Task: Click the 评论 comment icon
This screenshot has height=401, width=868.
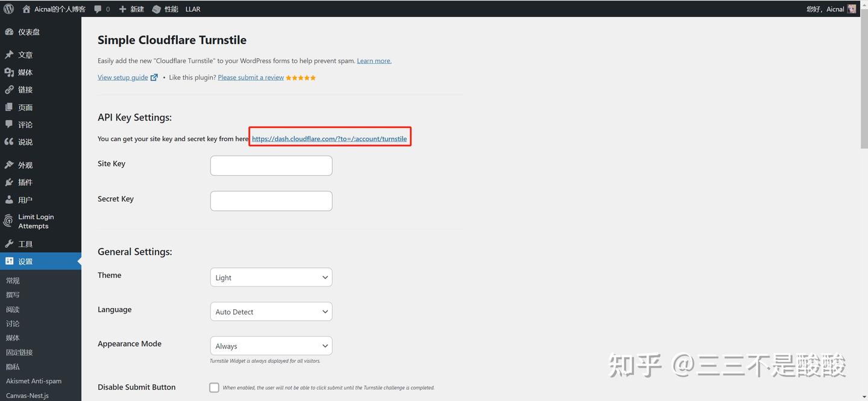Action: (x=9, y=124)
